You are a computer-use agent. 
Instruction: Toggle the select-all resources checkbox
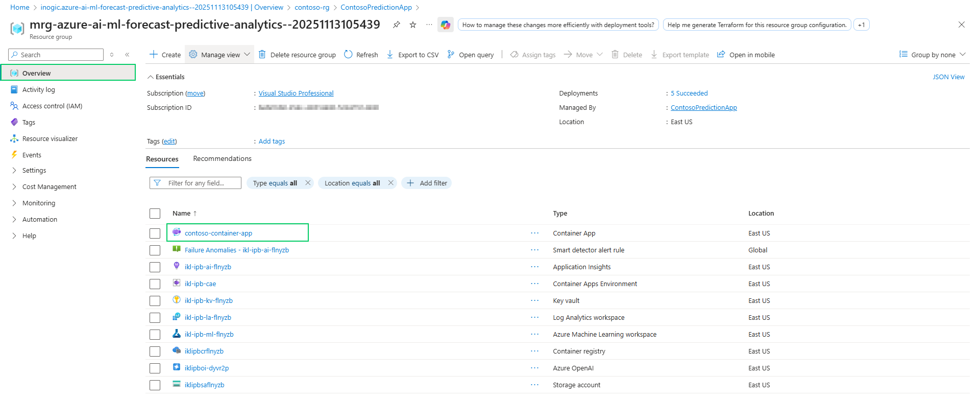tap(155, 214)
